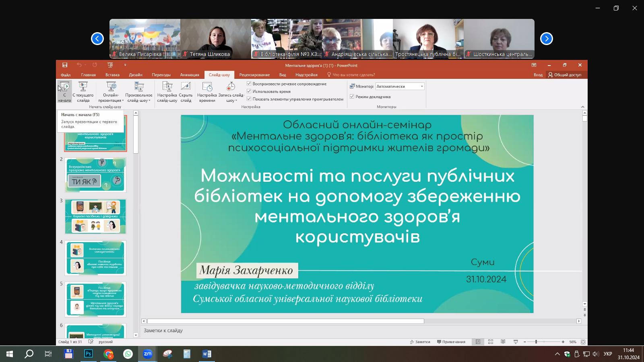644x362 pixels.
Task: Fit slide to current window icon
Action: [x=583, y=342]
